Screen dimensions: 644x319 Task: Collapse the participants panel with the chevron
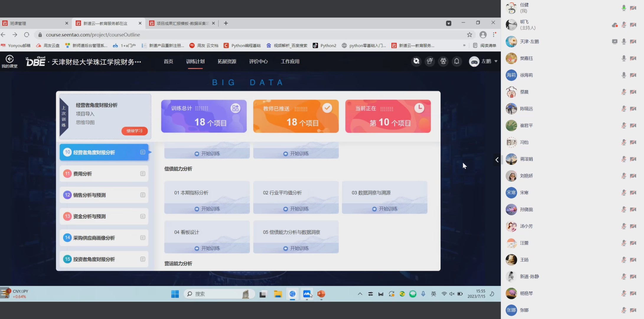click(497, 160)
